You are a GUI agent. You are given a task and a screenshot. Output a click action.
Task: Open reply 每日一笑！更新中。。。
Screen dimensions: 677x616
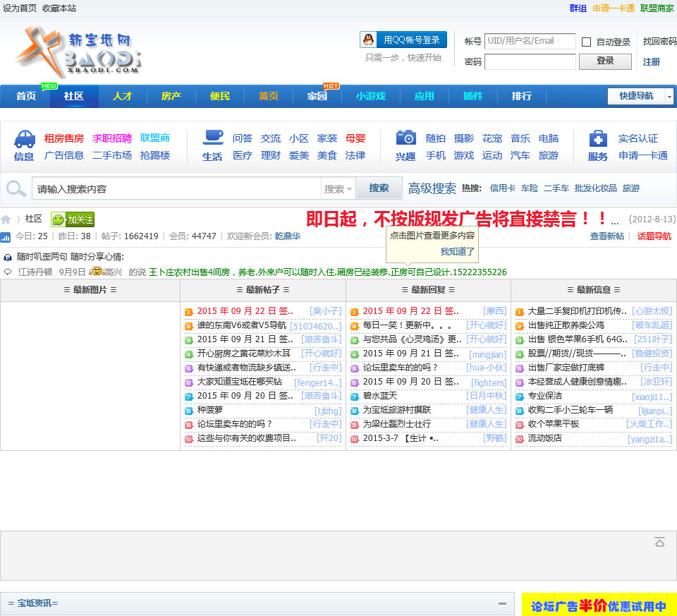407,325
